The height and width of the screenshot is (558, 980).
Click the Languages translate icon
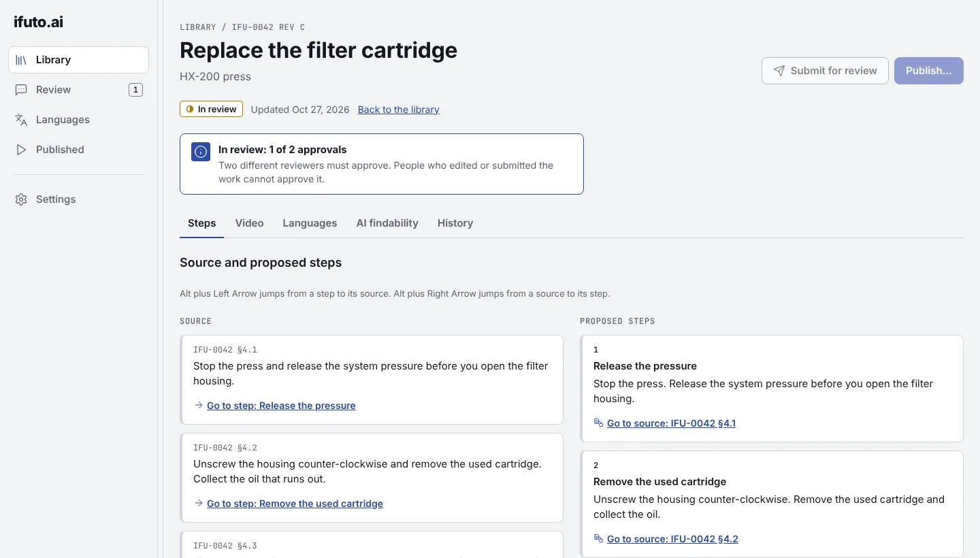click(x=21, y=120)
